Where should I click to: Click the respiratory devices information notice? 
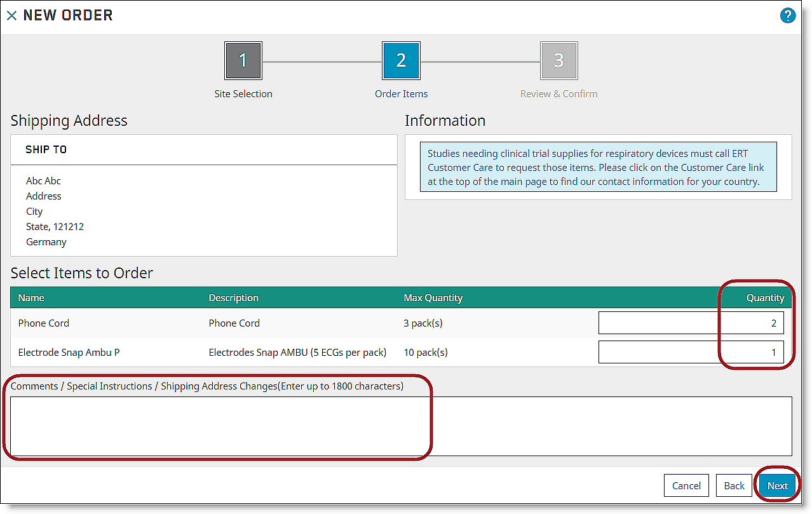pyautogui.click(x=598, y=167)
